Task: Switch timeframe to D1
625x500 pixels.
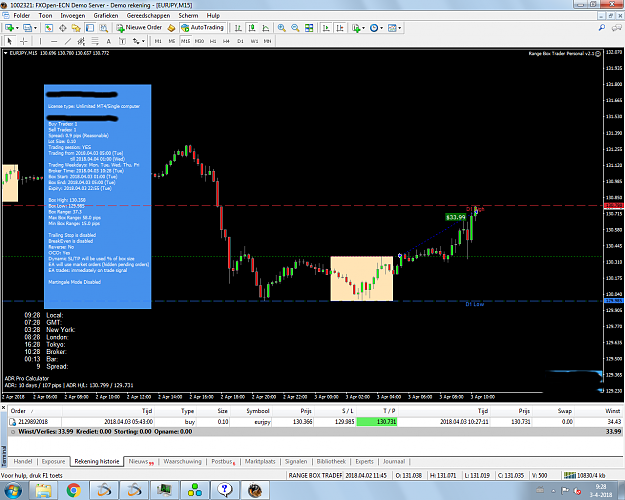Action: (240, 41)
